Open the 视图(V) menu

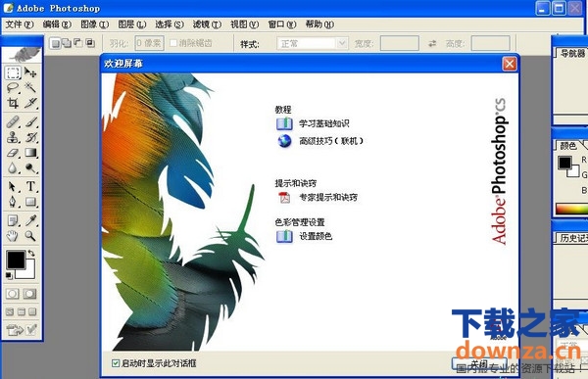point(244,24)
